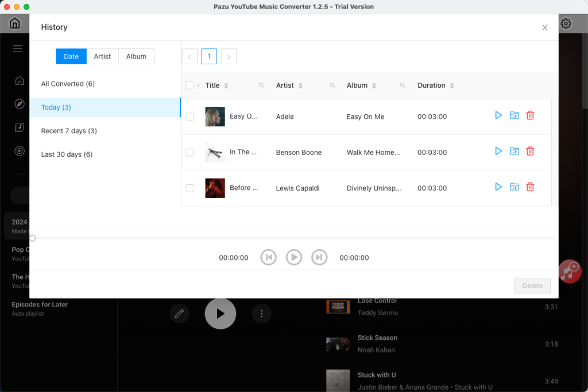588x392 pixels.
Task: Select the compass Discover icon in sidebar
Action: pyautogui.click(x=19, y=104)
